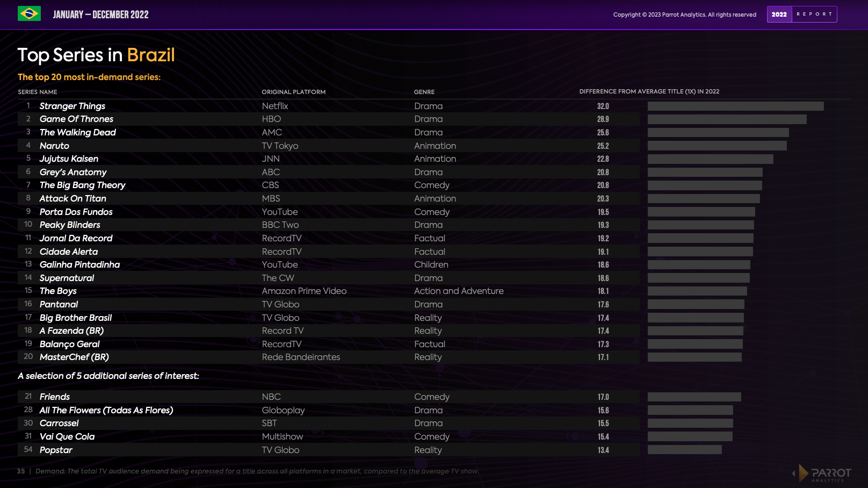Click the 'TV Tokyo' platform cell
Image resolution: width=868 pixels, height=488 pixels.
click(x=280, y=146)
